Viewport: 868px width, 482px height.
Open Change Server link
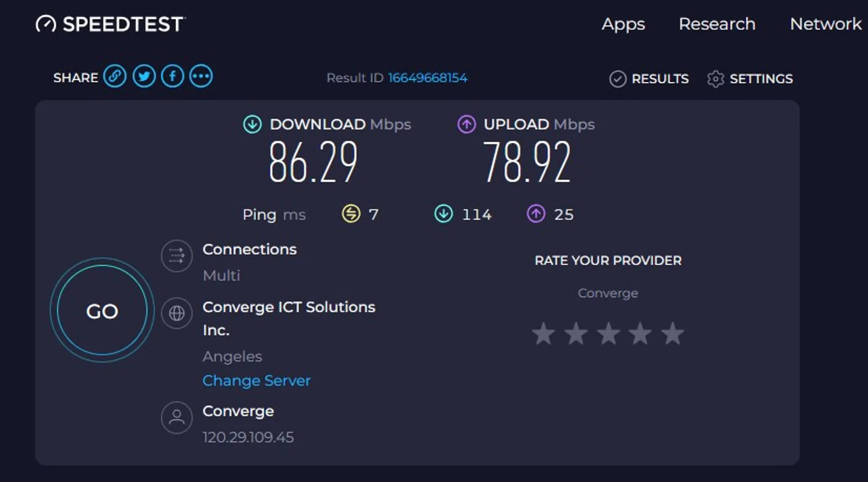click(x=257, y=381)
